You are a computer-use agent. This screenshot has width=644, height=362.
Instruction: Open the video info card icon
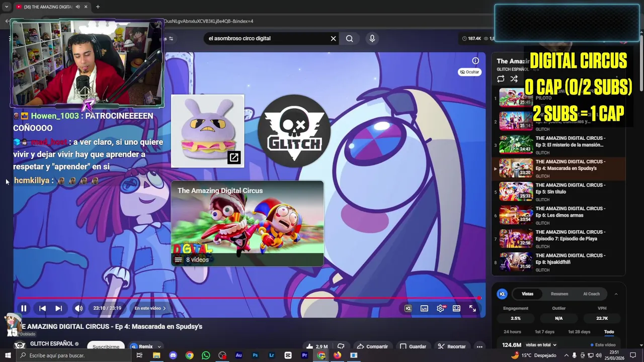click(x=475, y=61)
